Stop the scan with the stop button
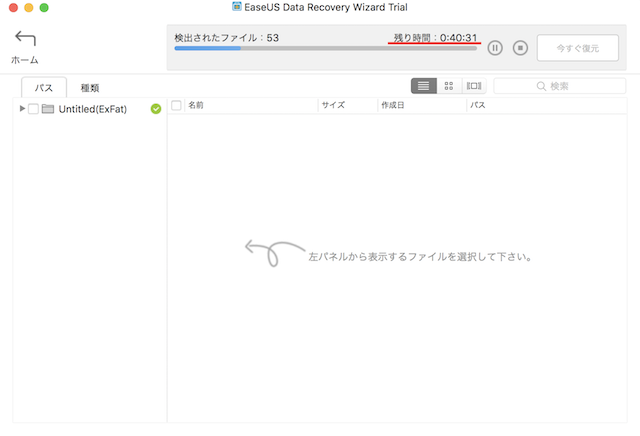Viewport: 640px width, 436px height. [520, 48]
